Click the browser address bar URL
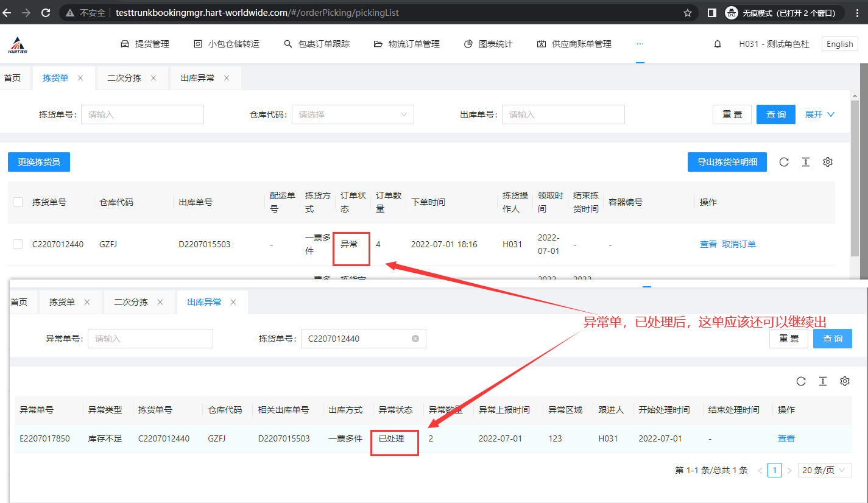Viewport: 868px width, 503px height. [258, 12]
